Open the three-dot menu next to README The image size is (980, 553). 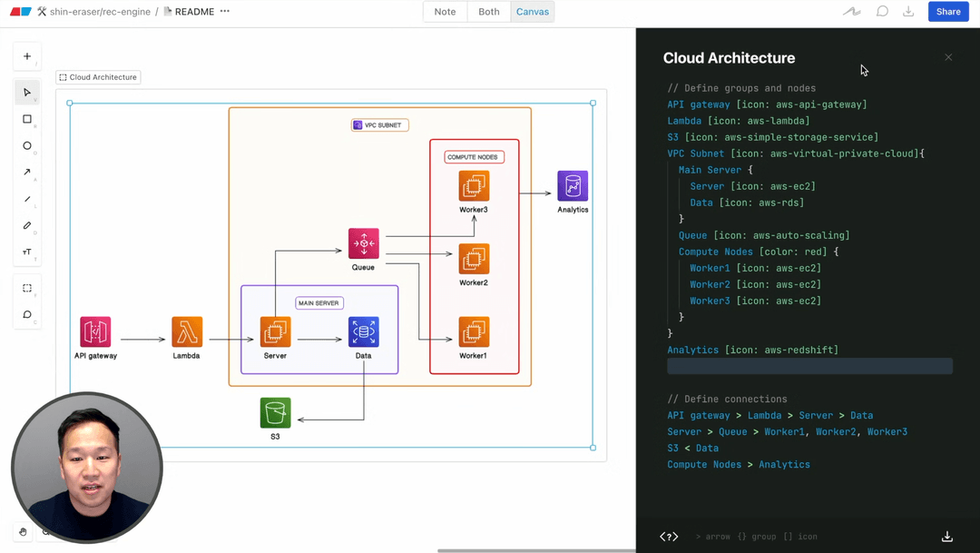[225, 12]
